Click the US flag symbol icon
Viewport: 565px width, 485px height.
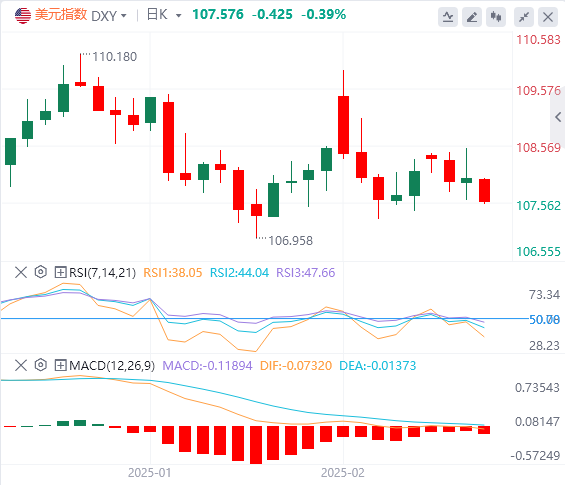point(23,15)
